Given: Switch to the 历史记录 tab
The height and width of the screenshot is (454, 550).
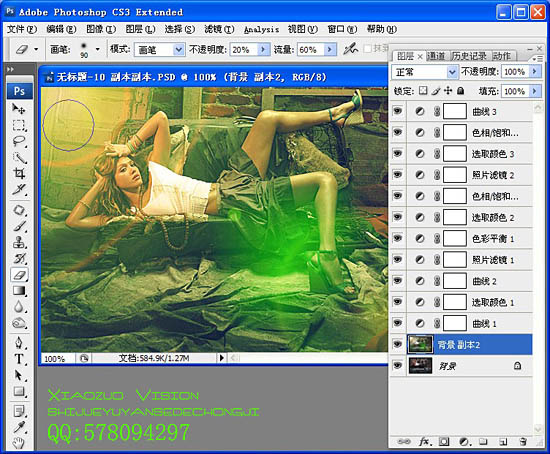Looking at the screenshot, I should (469, 56).
